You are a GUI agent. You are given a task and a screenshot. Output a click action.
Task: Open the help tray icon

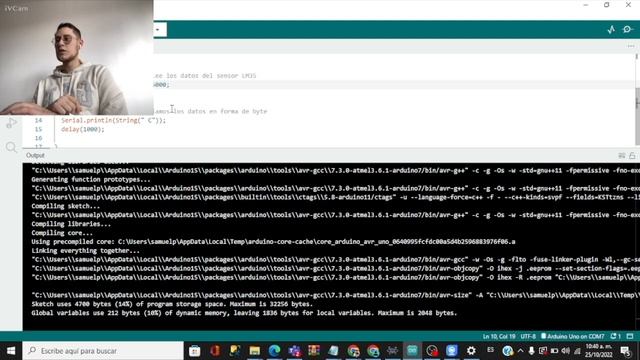(x=507, y=351)
